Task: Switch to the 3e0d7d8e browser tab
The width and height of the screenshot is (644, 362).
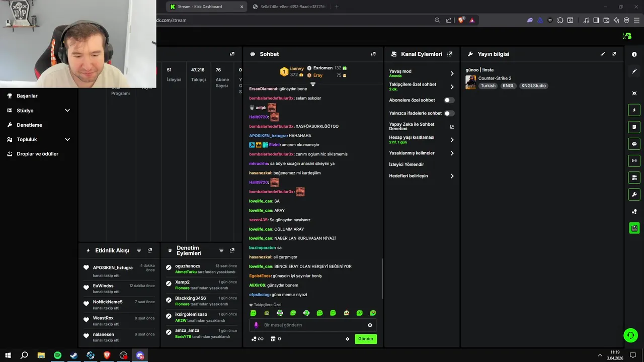Action: coord(289,7)
